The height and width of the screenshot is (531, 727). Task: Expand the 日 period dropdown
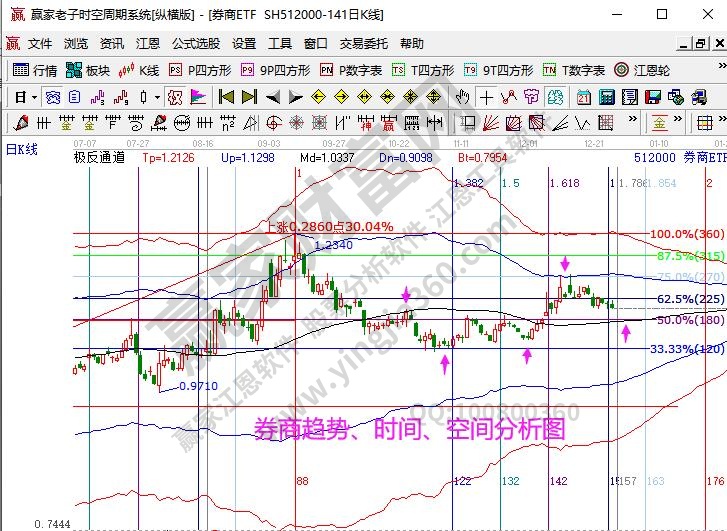click(35, 97)
